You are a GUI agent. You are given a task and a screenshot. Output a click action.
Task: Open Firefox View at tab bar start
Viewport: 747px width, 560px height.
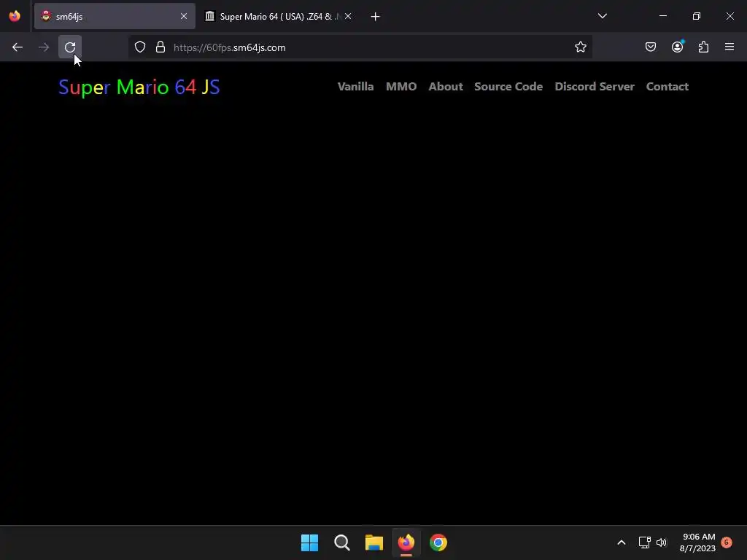coord(15,16)
